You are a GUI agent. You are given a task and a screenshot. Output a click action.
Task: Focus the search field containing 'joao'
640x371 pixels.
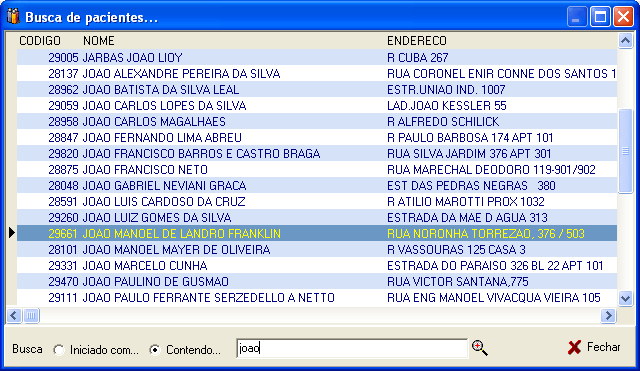352,349
